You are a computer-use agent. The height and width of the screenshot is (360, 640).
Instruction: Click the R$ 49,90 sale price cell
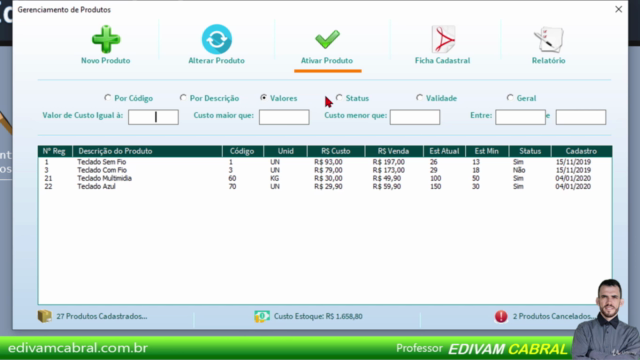coord(387,178)
